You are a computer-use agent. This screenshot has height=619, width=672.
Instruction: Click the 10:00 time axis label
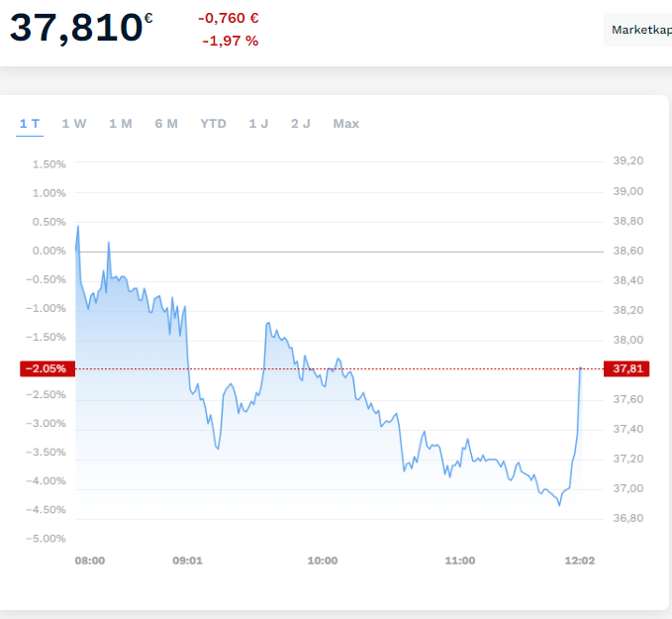point(323,561)
